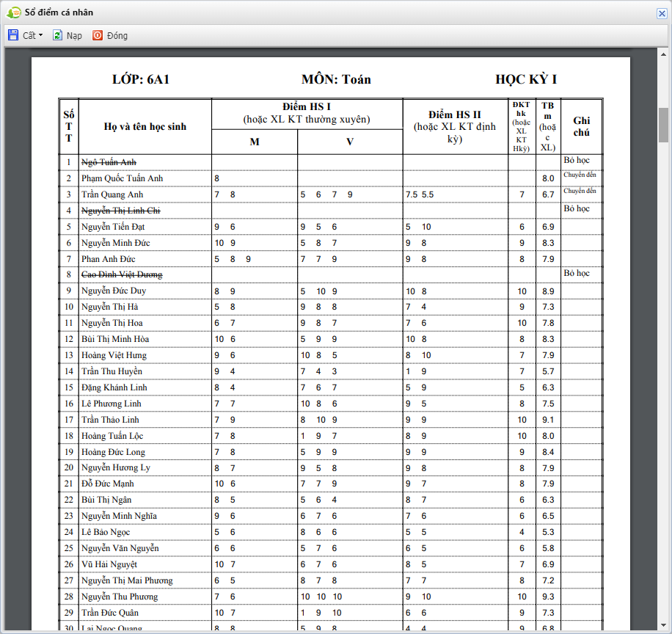Select the name Nguyễn Minh Nghĩa
Viewport: 672px width, 634px height.
119,516
